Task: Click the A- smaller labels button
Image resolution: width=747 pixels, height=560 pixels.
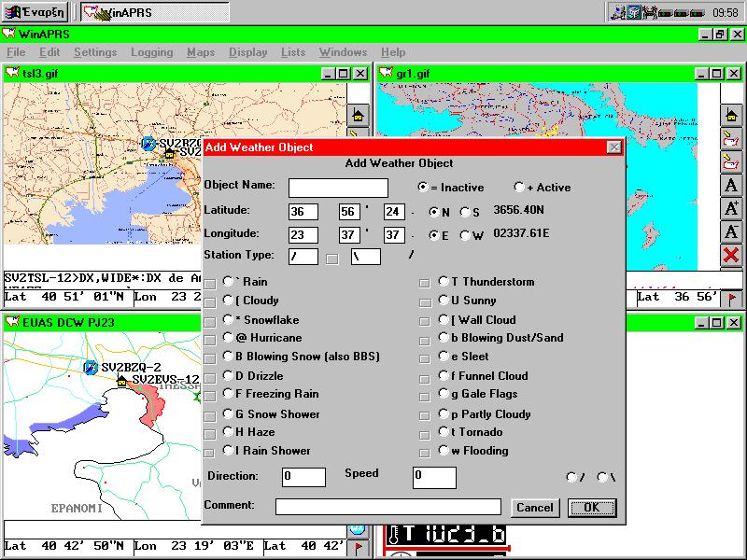Action: pyautogui.click(x=731, y=231)
